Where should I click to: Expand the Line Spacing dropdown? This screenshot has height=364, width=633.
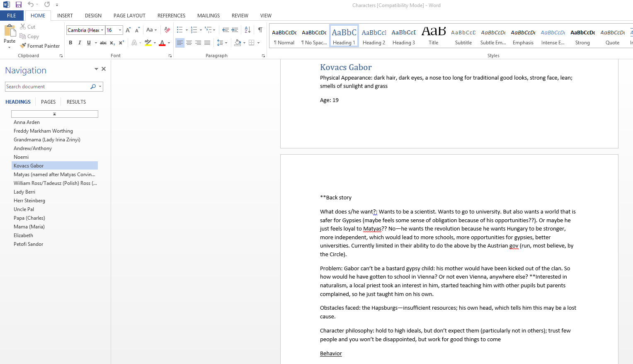point(226,43)
